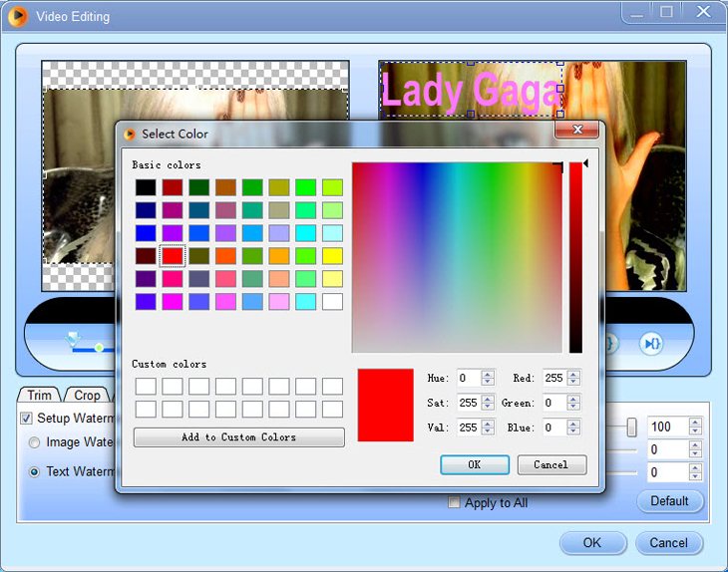The image size is (728, 572).
Task: Pick the dark green swatch in top row
Action: point(198,187)
